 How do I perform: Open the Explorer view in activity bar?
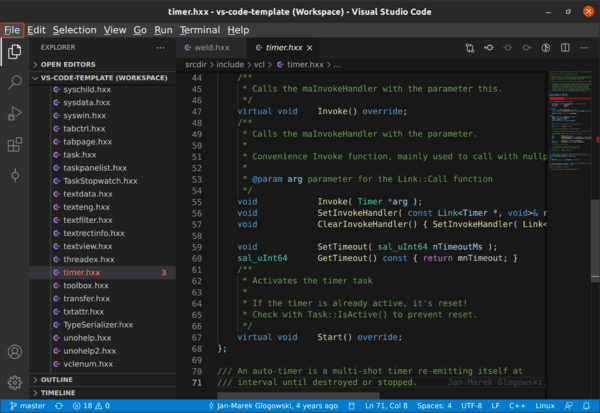pyautogui.click(x=15, y=52)
